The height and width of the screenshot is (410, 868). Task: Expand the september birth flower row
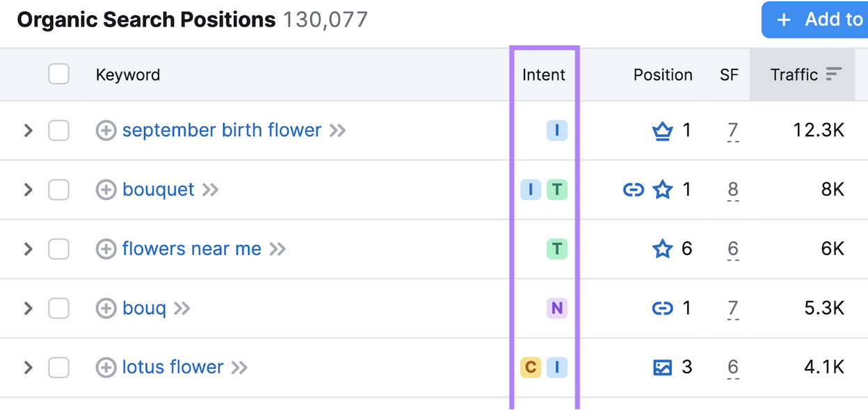coord(28,131)
